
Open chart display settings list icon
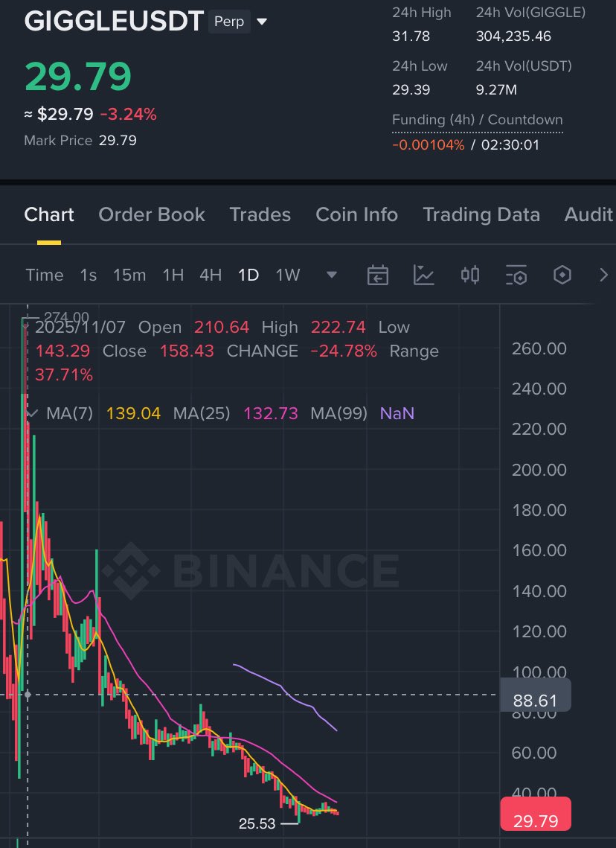[516, 275]
